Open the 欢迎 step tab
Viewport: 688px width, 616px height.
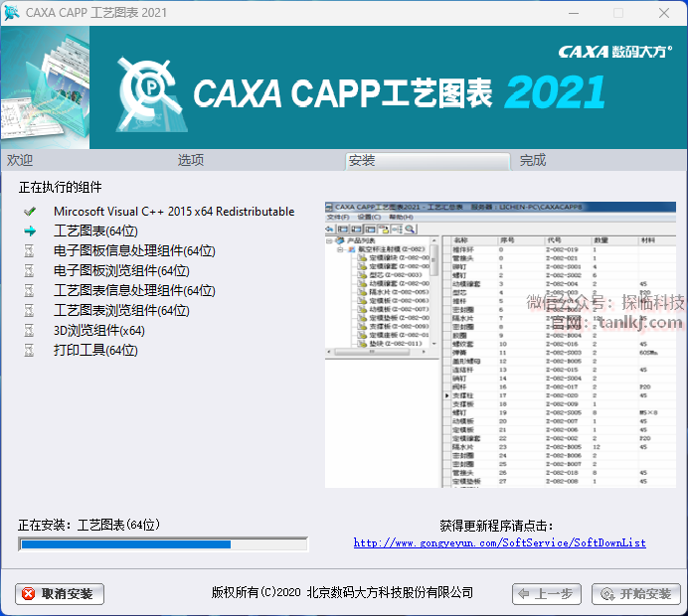point(20,160)
